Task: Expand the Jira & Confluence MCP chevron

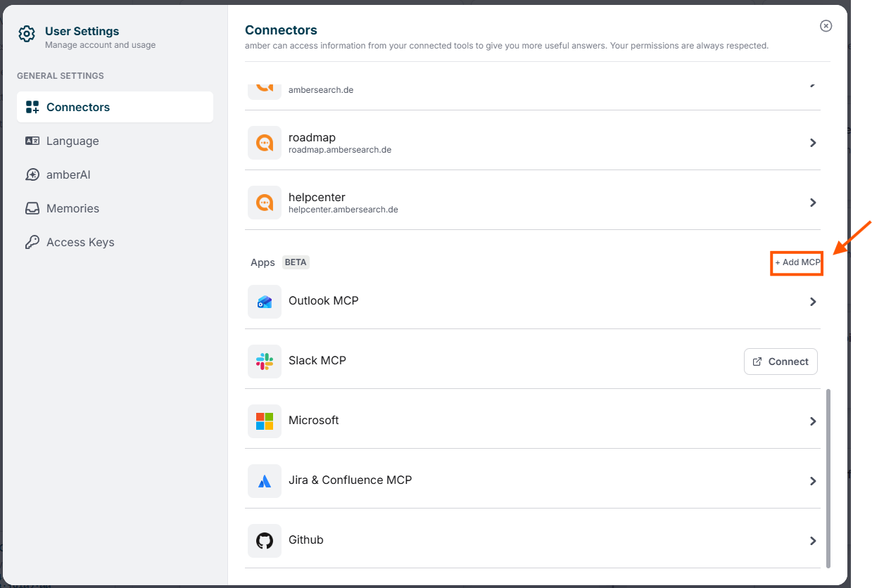Action: [x=813, y=481]
